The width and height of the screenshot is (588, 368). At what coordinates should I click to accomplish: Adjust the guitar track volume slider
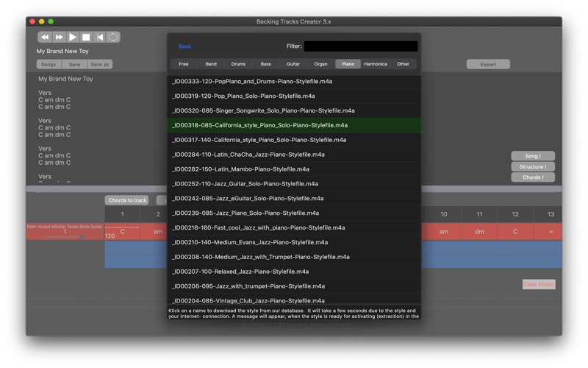[x=65, y=237]
